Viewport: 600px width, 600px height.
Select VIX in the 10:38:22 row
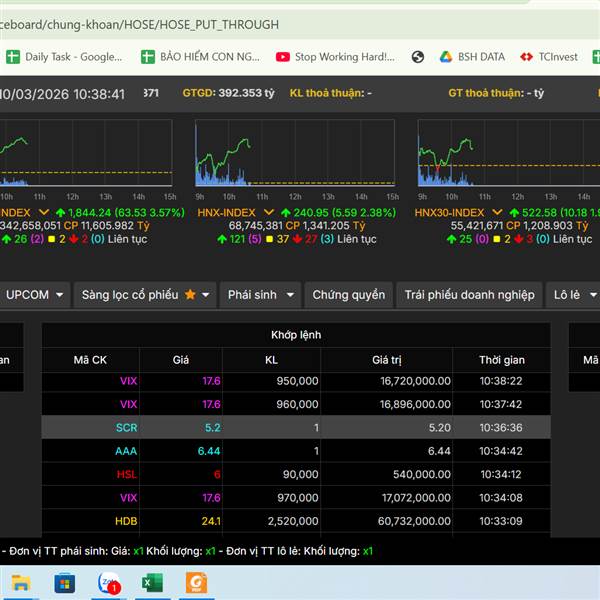coord(128,381)
